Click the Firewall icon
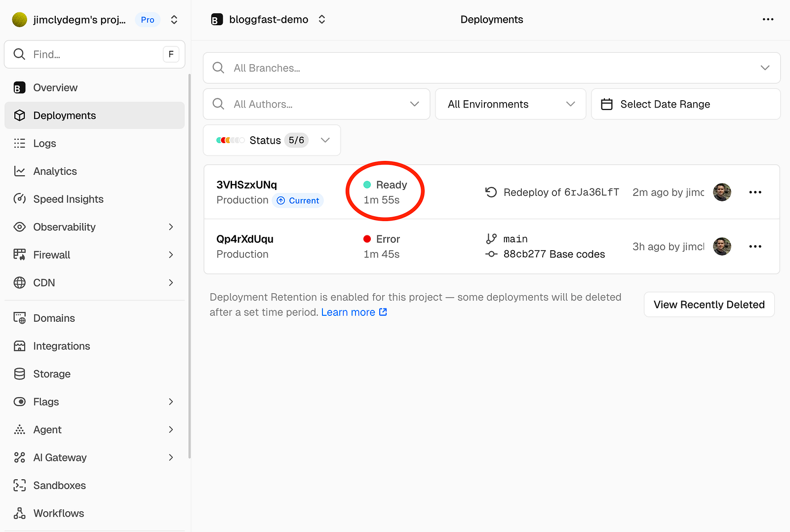790x532 pixels. click(19, 255)
